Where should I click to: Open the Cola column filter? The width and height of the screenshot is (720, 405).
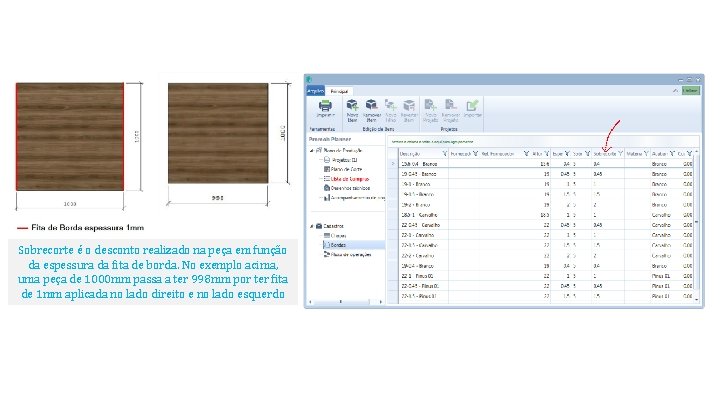587,153
